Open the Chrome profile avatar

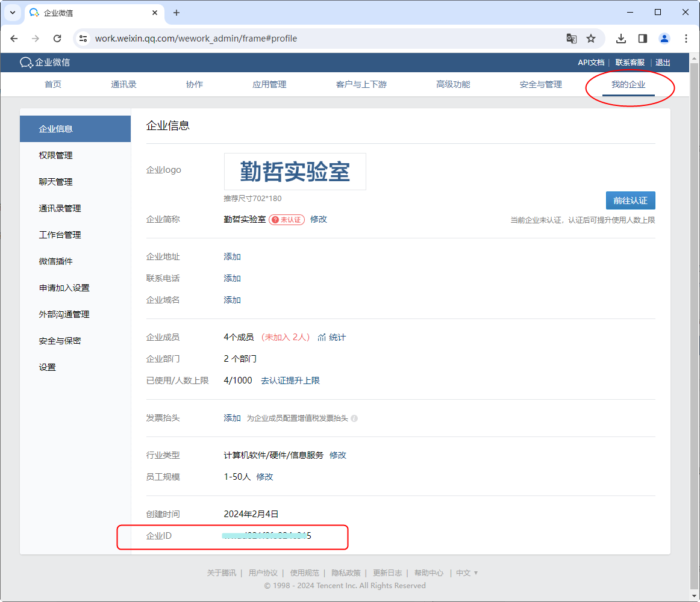click(x=664, y=39)
